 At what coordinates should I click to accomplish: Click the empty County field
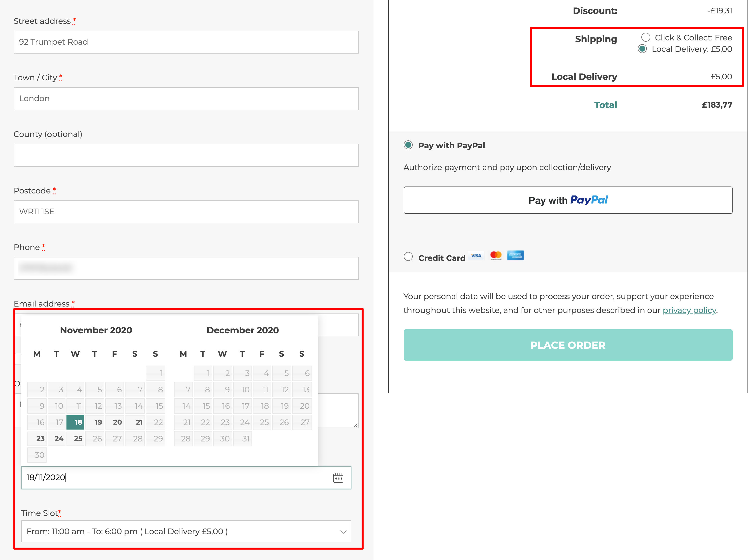point(186,155)
